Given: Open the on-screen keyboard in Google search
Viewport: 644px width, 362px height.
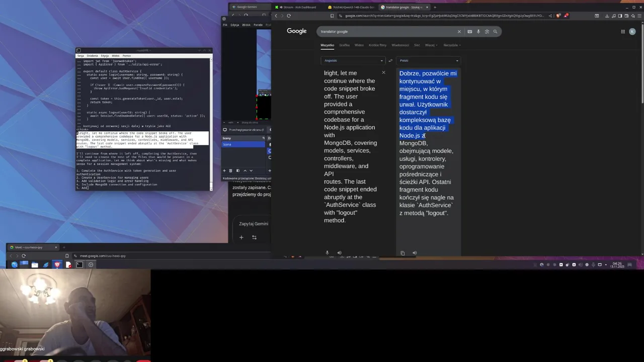Looking at the screenshot, I should [470, 32].
